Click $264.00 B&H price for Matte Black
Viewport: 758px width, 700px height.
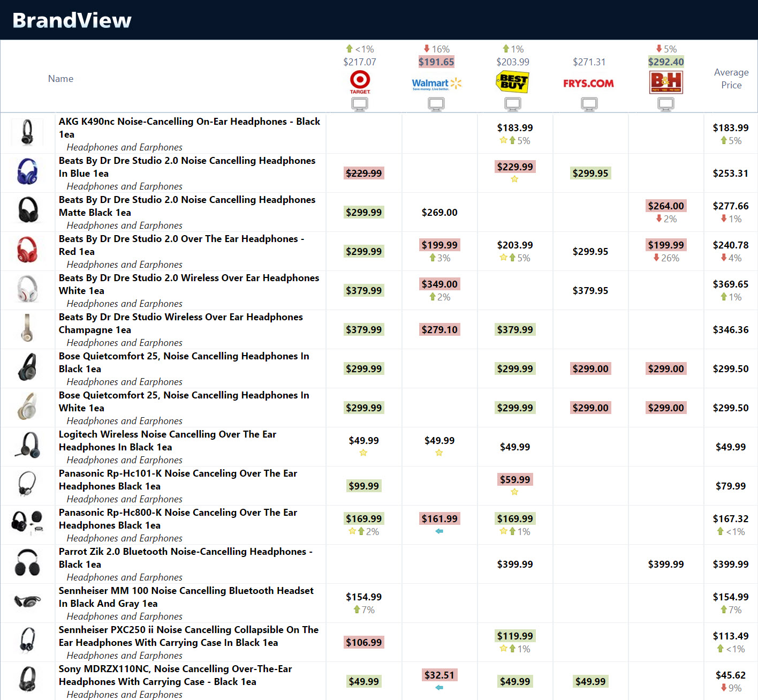coord(666,206)
